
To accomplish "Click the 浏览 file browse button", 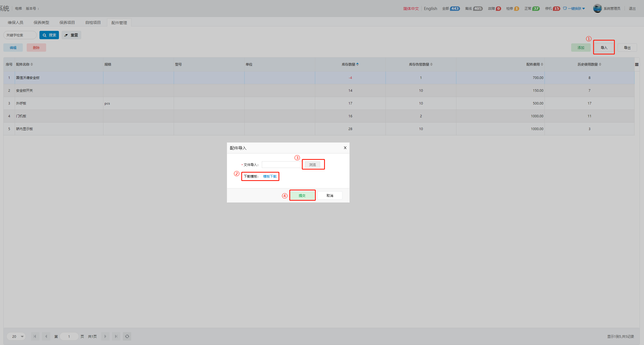I will pos(312,165).
